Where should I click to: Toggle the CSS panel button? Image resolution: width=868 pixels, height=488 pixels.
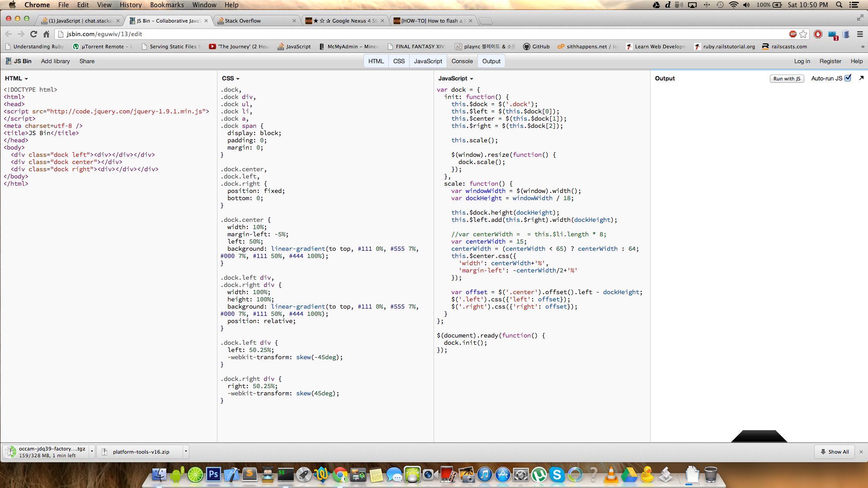(399, 61)
